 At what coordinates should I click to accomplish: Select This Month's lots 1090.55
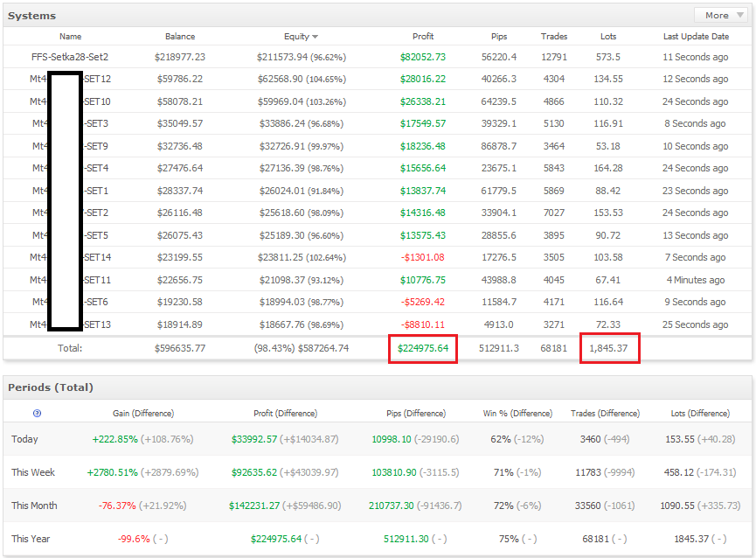pos(677,506)
